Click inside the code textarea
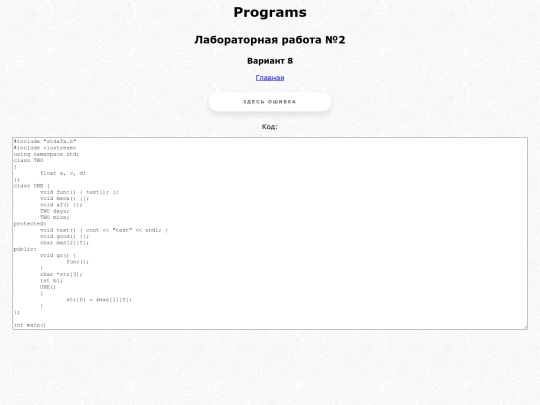This screenshot has height=405, width=540. click(270, 233)
